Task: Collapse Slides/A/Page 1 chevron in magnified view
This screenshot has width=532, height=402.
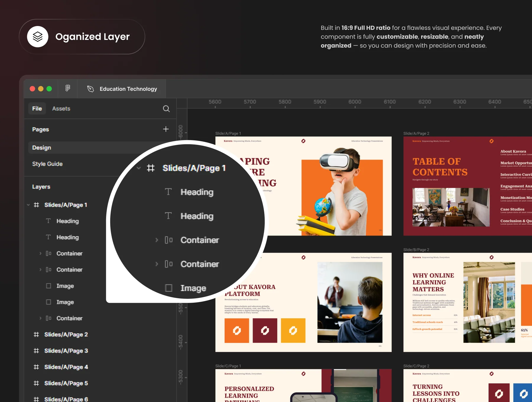Action: [x=139, y=168]
